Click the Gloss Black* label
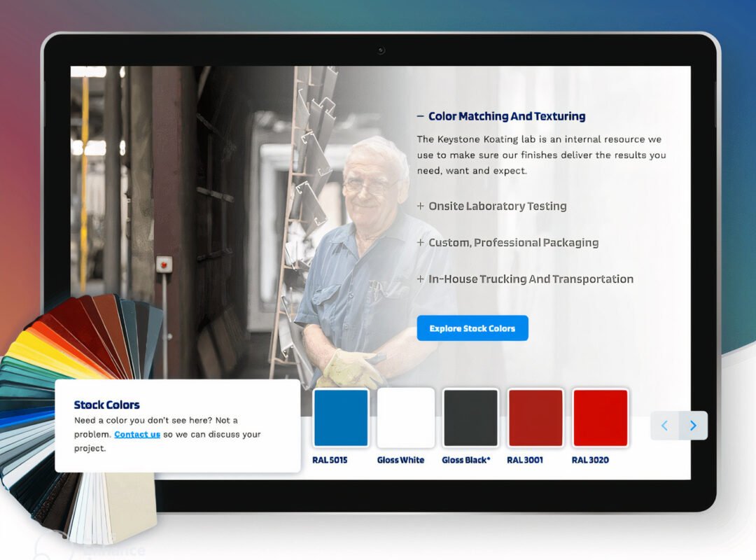Image resolution: width=756 pixels, height=560 pixels. pyautogui.click(x=465, y=460)
